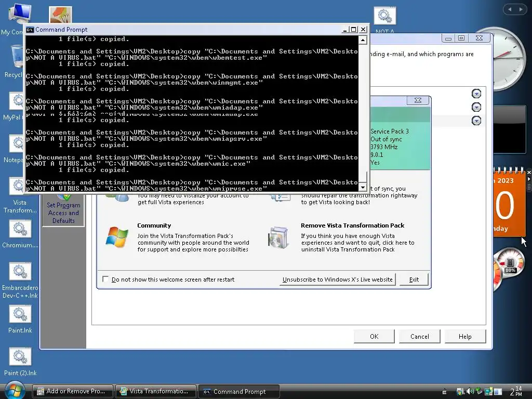Image resolution: width=532 pixels, height=399 pixels.
Task: Go to next sidebar gadgets page arrow
Action: pyautogui.click(x=521, y=9)
